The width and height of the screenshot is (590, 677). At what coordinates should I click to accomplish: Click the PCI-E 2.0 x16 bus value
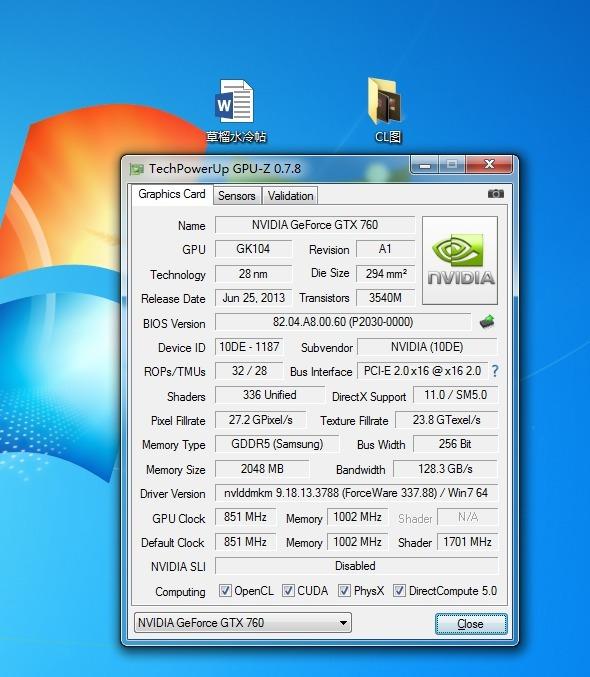tap(422, 371)
